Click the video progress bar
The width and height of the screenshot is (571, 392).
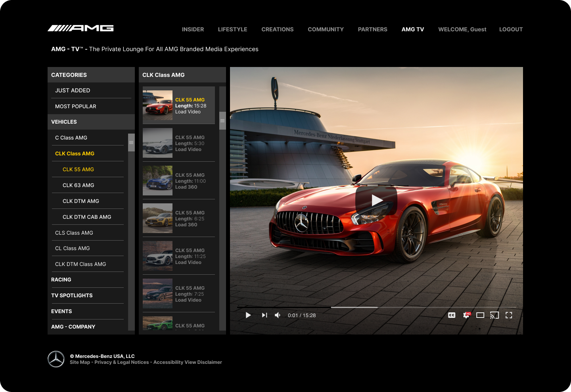tap(376, 307)
